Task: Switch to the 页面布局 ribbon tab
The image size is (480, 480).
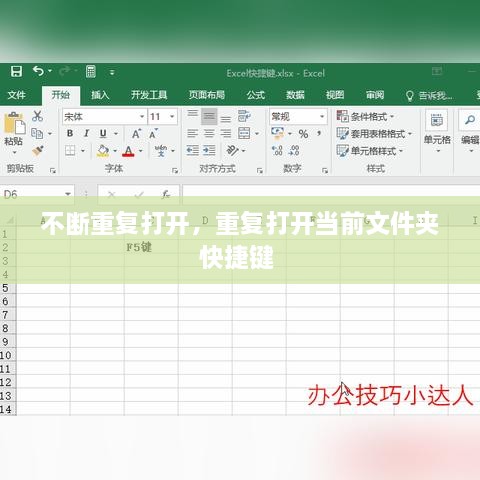Action: tap(207, 95)
